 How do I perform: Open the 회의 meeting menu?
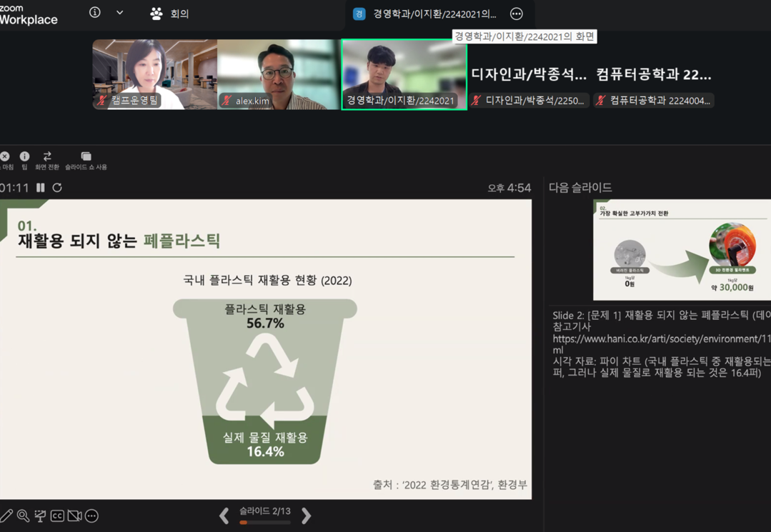169,14
